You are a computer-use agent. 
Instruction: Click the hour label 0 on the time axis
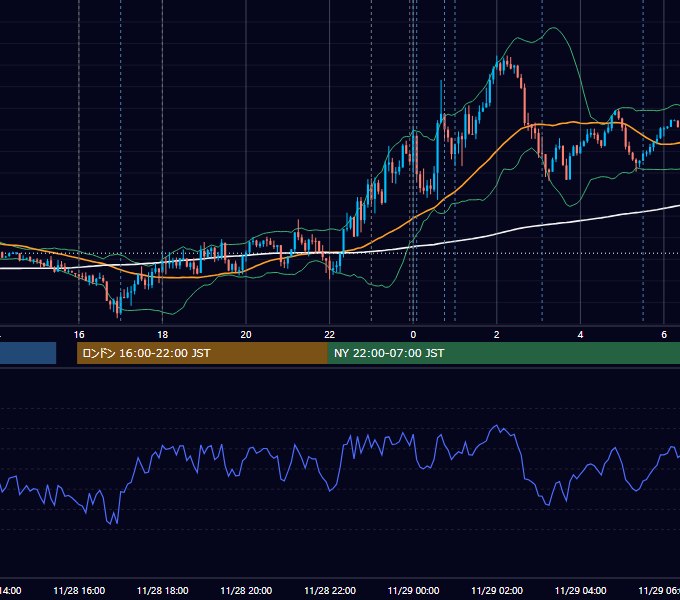[x=413, y=335]
